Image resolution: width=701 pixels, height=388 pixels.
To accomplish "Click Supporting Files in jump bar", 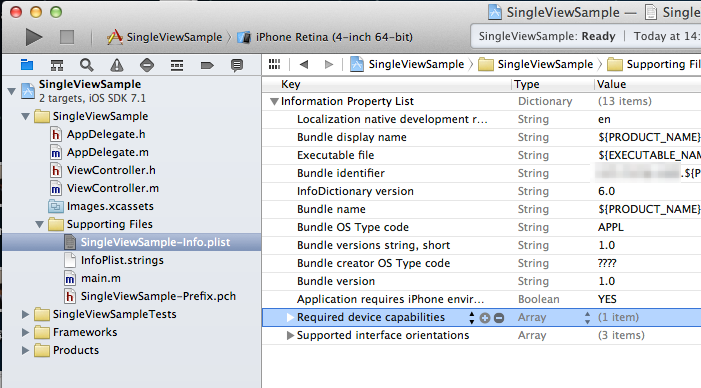I will (654, 64).
